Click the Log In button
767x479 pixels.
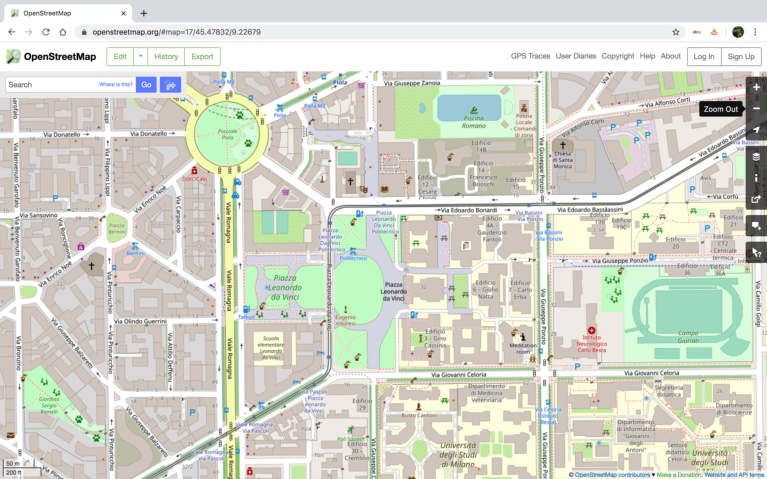click(704, 56)
